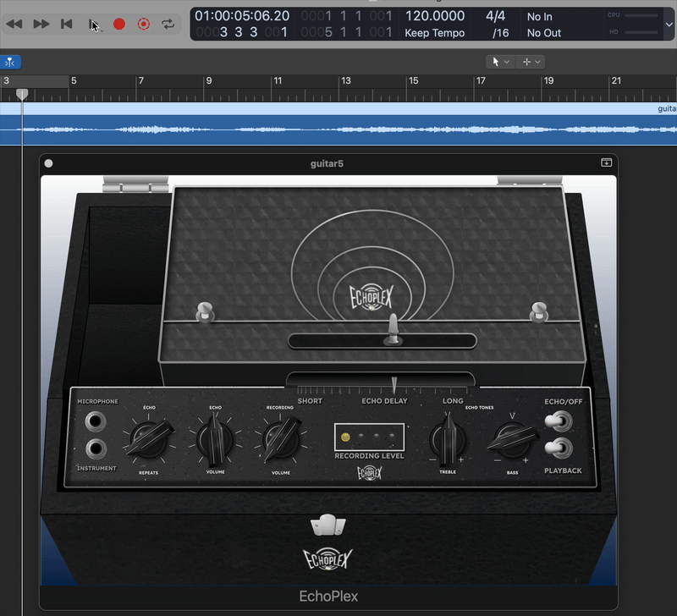This screenshot has height=616, width=677.
Task: Expand the LCD display mode chevron
Action: 669,25
